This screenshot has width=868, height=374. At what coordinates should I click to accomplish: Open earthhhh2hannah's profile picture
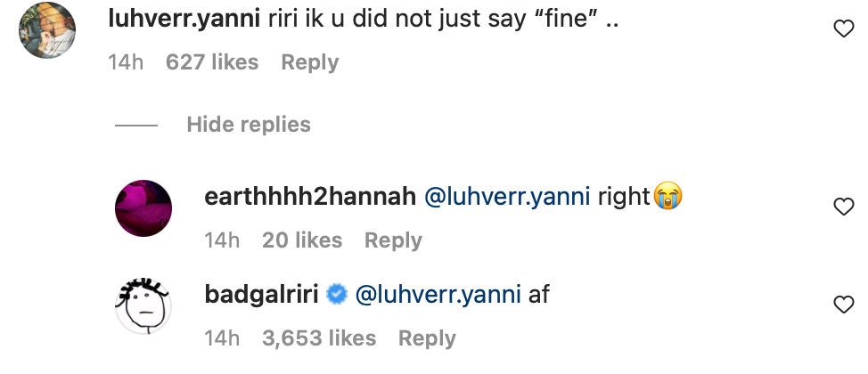coord(143,208)
